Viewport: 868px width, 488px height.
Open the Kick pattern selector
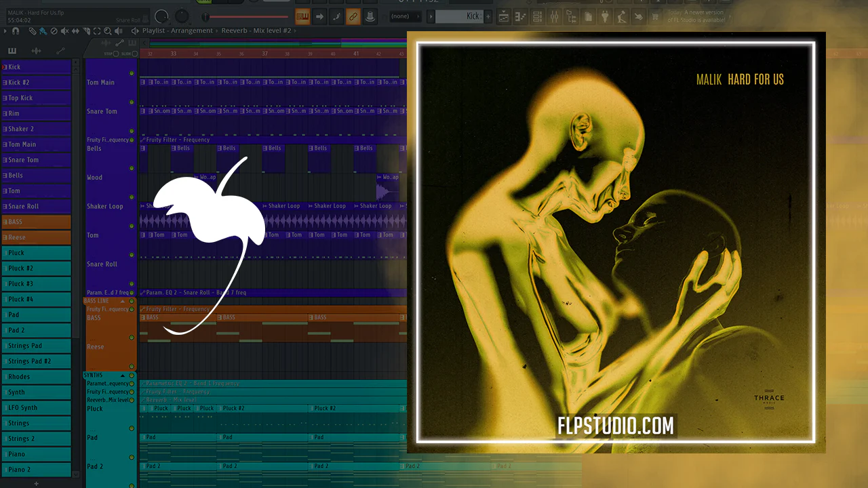click(x=458, y=16)
